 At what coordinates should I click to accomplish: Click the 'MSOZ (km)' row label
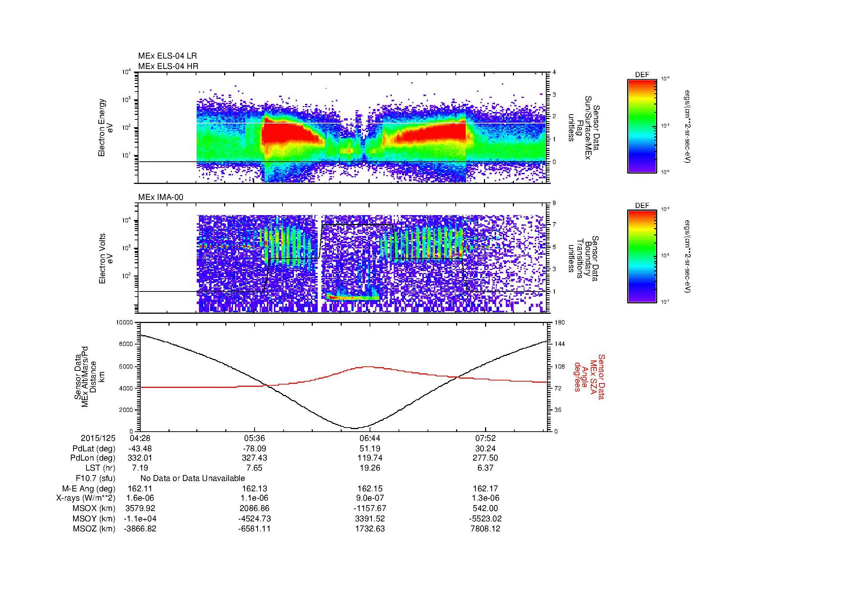click(94, 529)
